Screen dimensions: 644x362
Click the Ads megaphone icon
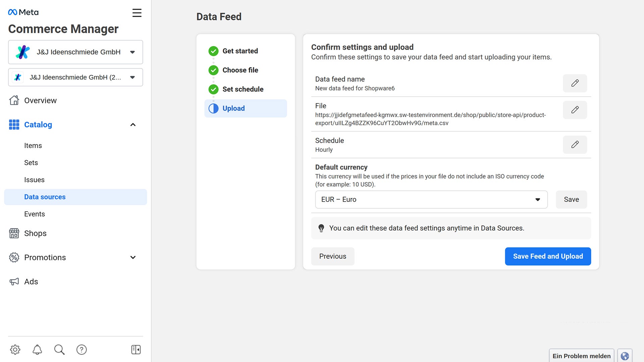tap(13, 282)
